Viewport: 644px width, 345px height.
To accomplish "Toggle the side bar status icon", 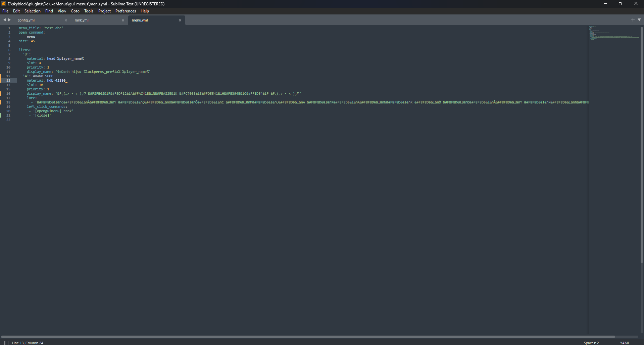I will [x=6, y=343].
